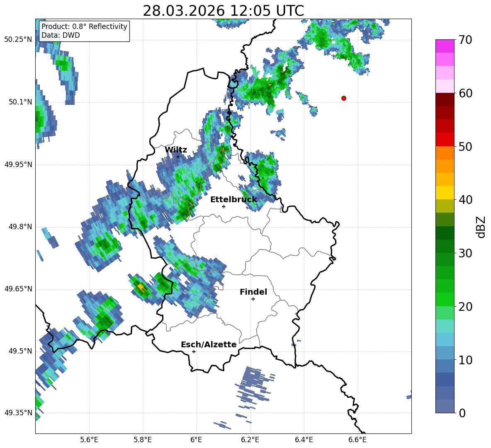Viewport: 491px width, 448px height.
Task: Click the 6.2°E longitude label
Action: coord(250,440)
